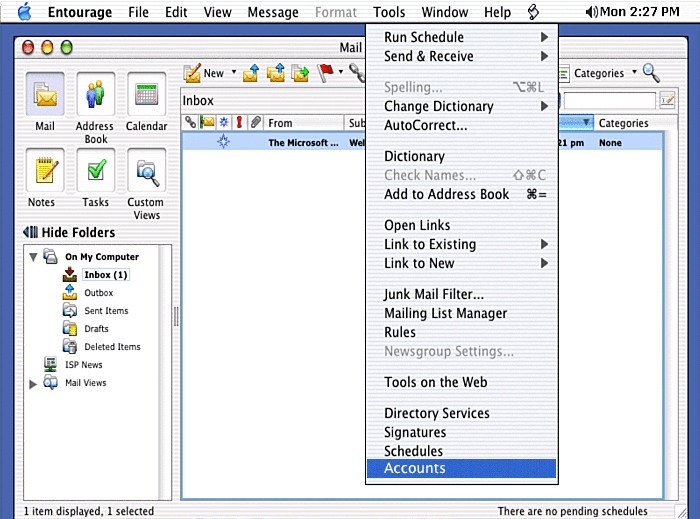700x519 pixels.
Task: Select Schedules menu entry
Action: pos(462,451)
